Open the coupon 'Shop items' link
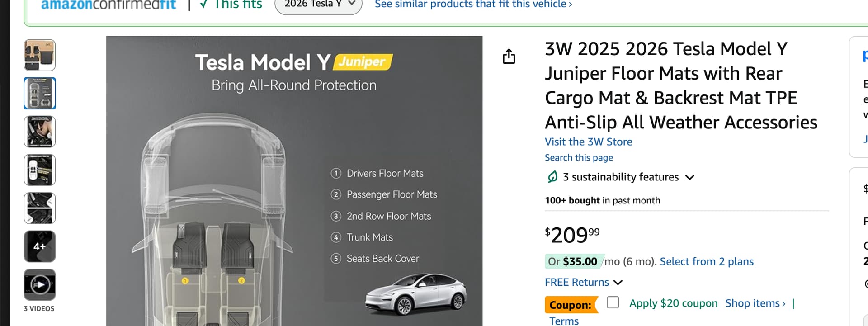The height and width of the screenshot is (326, 868). click(x=755, y=303)
